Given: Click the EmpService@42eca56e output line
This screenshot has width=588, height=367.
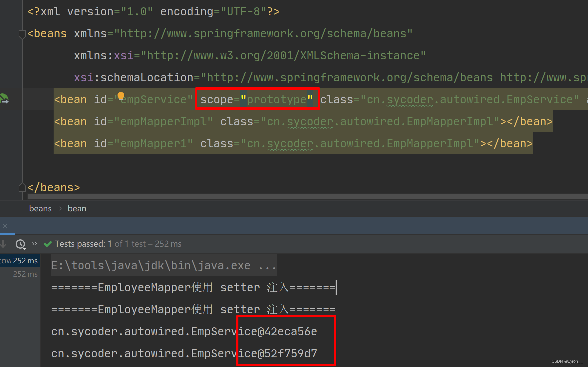Looking at the screenshot, I should 184,332.
